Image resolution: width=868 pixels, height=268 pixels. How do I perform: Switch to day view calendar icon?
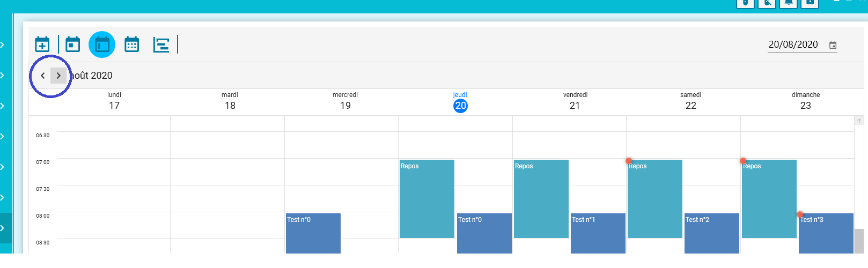72,44
